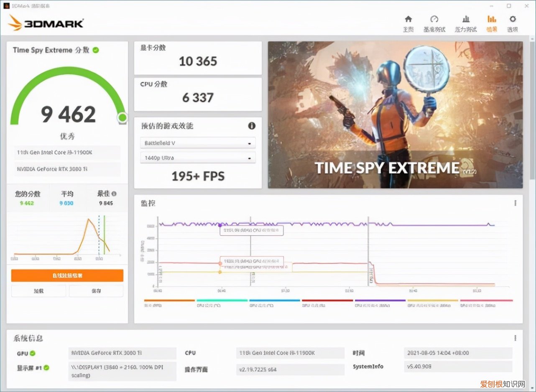Click the Time Spy Extreme green verified checkmark
This screenshot has width=536, height=392.
96,49
